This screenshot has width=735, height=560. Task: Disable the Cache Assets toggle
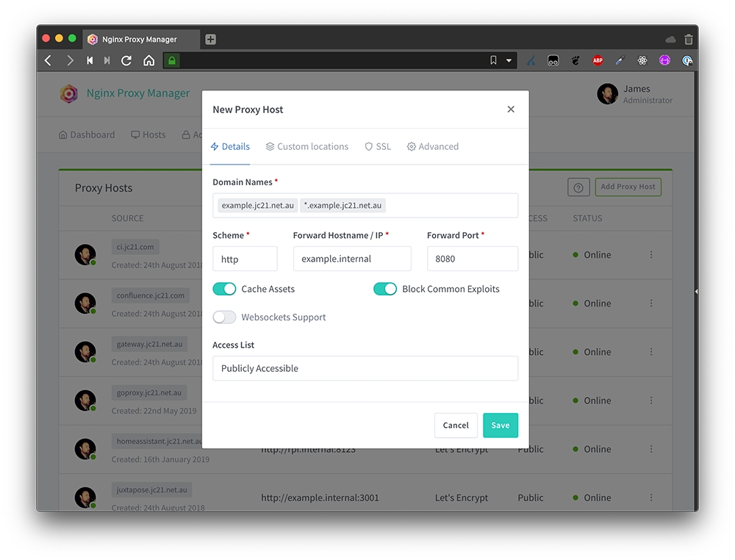224,289
